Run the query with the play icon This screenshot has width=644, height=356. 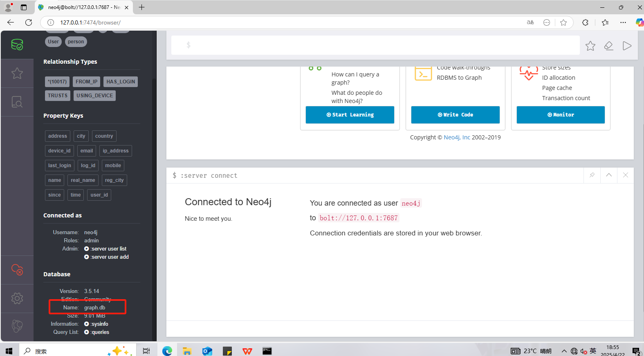627,46
